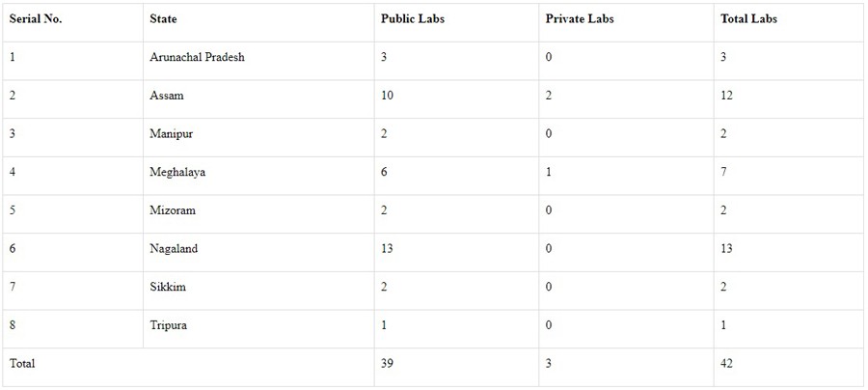
Task: Click the total public labs value 39
Action: coord(388,364)
